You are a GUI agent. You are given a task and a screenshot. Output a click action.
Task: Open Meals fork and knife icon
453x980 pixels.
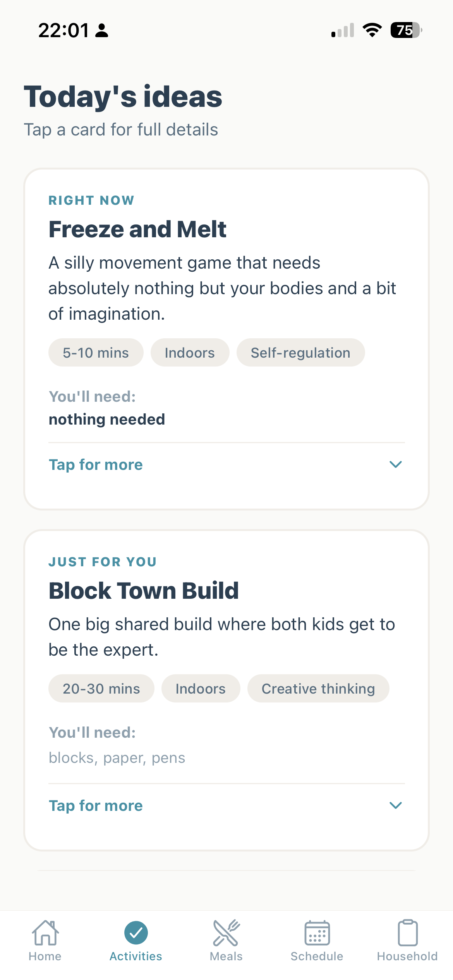(226, 933)
